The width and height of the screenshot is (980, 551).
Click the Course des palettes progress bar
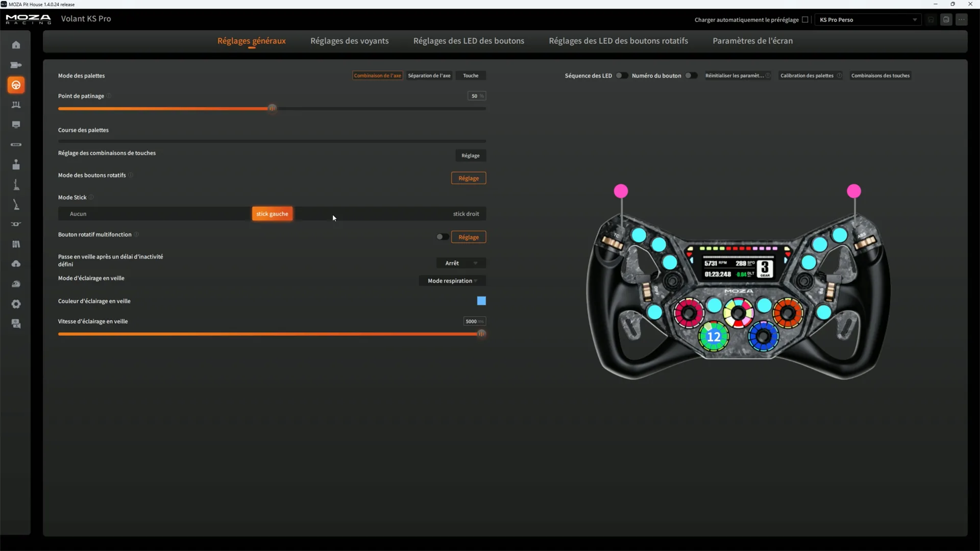pyautogui.click(x=272, y=141)
